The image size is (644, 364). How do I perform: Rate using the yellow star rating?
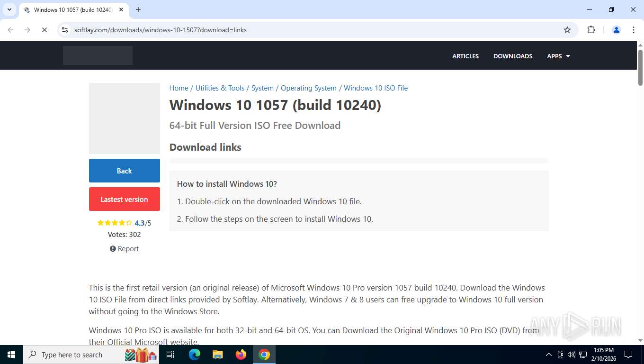[x=115, y=223]
